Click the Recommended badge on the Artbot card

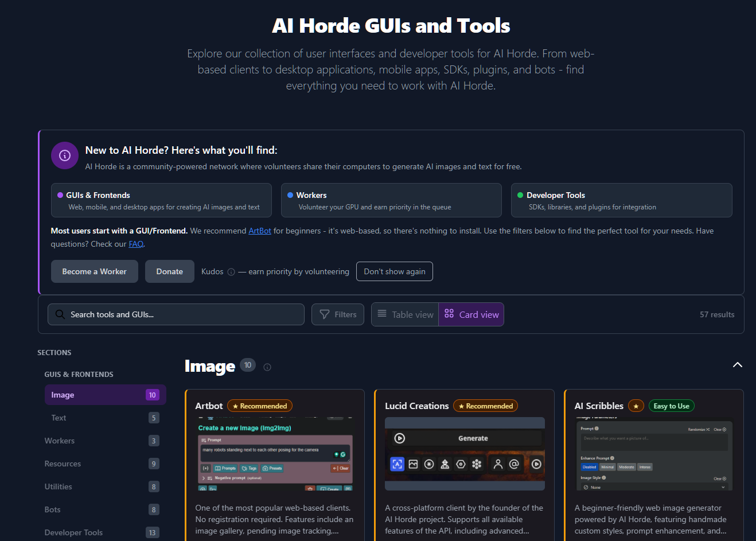[x=260, y=406]
